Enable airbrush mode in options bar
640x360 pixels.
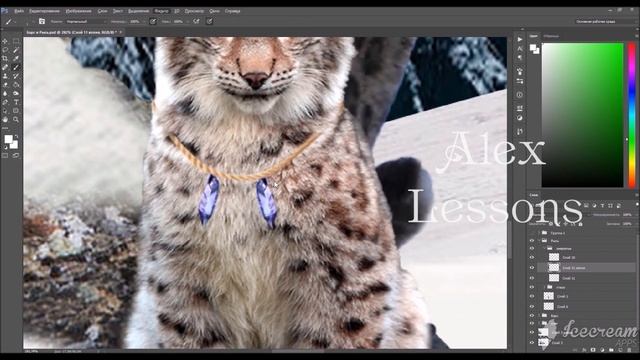pos(196,21)
